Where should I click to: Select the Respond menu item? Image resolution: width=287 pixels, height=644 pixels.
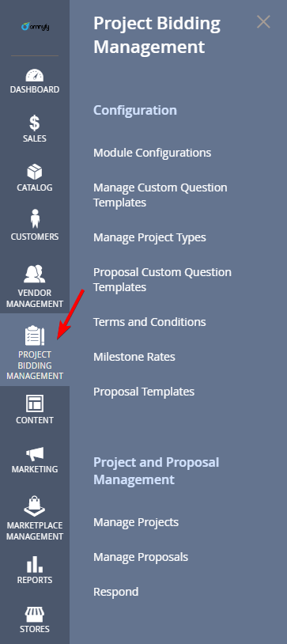pyautogui.click(x=115, y=593)
